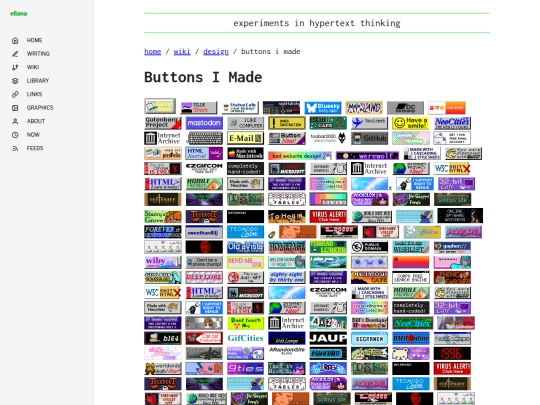The image size is (540, 405).
Task: Click the Wiki branch icon
Action: tap(15, 67)
